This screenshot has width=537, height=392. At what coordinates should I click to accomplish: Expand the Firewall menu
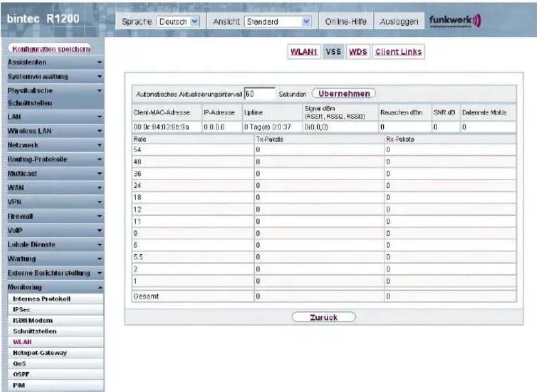pyautogui.click(x=56, y=216)
